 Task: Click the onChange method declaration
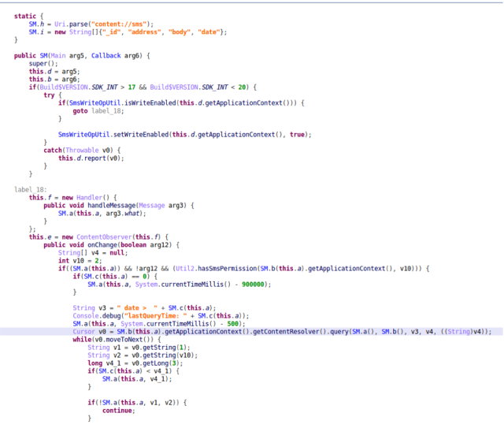tap(111, 245)
